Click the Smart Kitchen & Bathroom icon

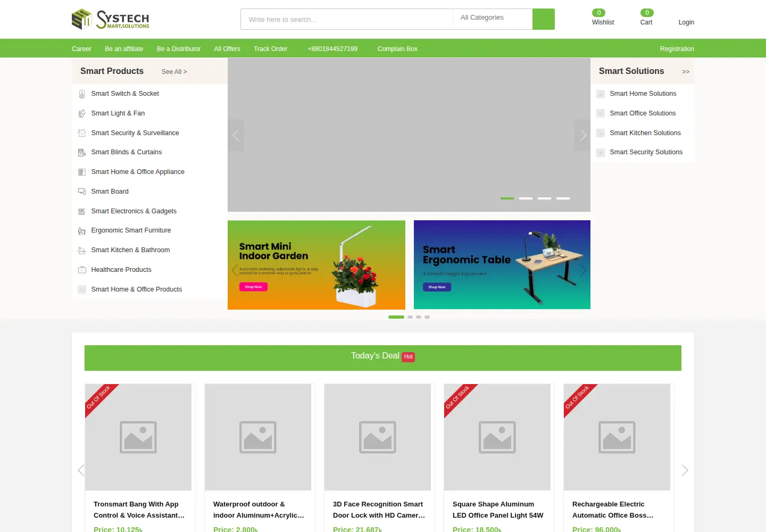coord(82,251)
